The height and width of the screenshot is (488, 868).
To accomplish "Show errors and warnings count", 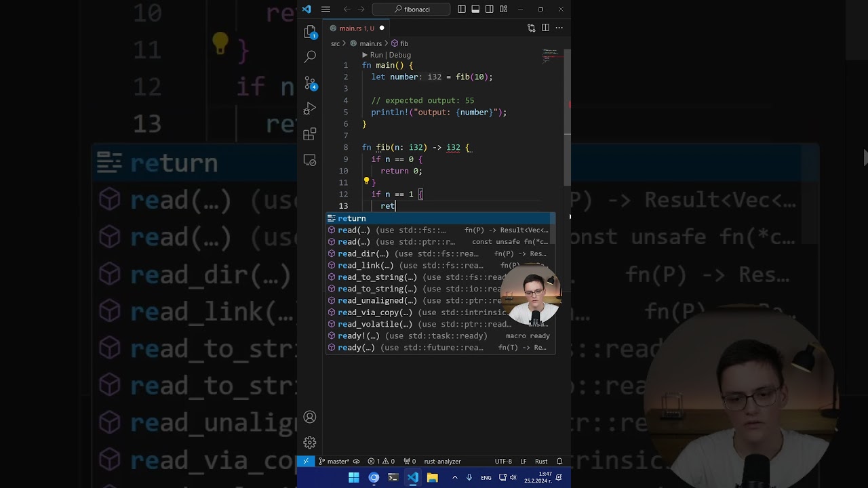I will coord(381,461).
